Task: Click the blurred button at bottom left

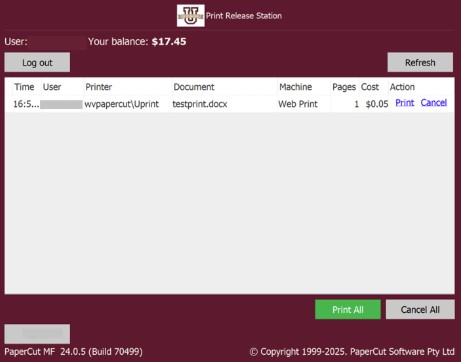Action: (37, 334)
